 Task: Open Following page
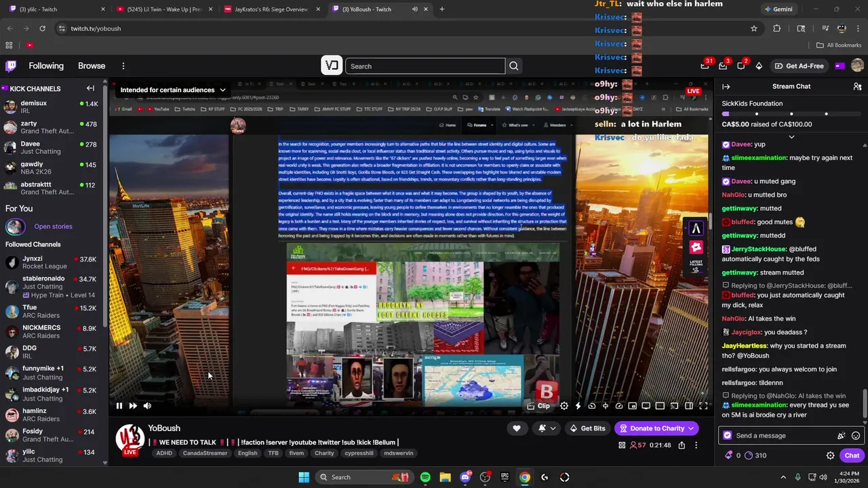click(46, 66)
